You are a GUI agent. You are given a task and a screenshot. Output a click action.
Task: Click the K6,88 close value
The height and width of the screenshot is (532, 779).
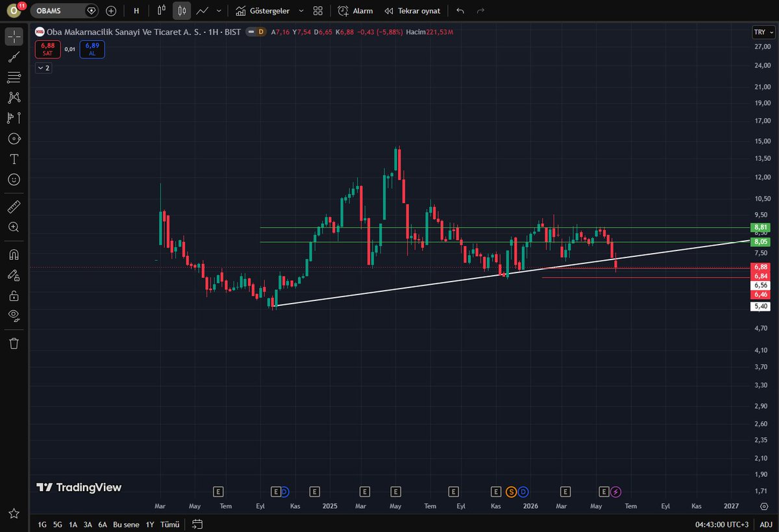(x=345, y=31)
